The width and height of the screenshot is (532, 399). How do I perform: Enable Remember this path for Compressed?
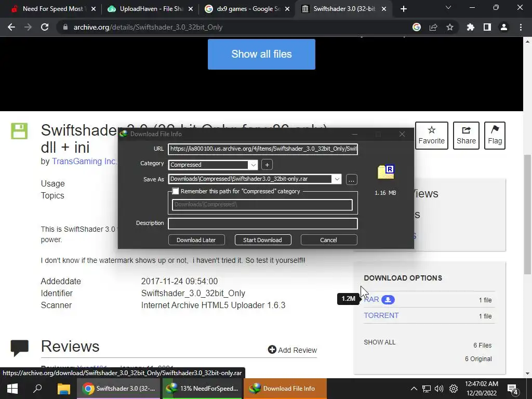click(176, 191)
